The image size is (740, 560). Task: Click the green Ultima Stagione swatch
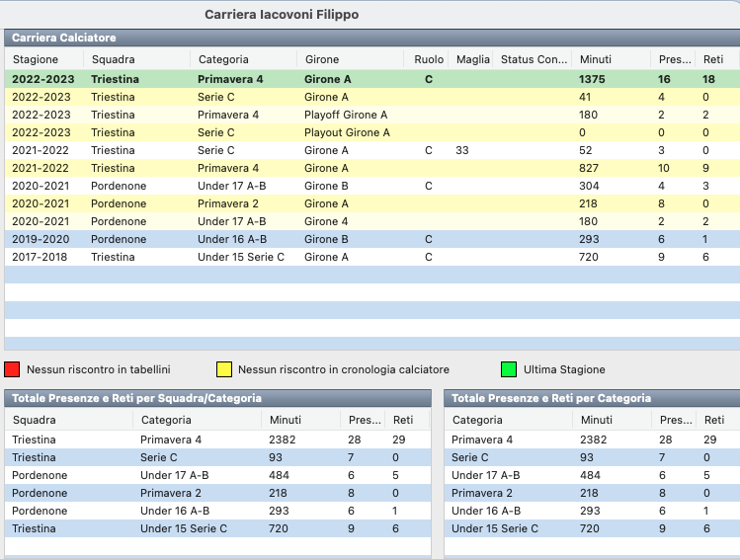tap(509, 369)
